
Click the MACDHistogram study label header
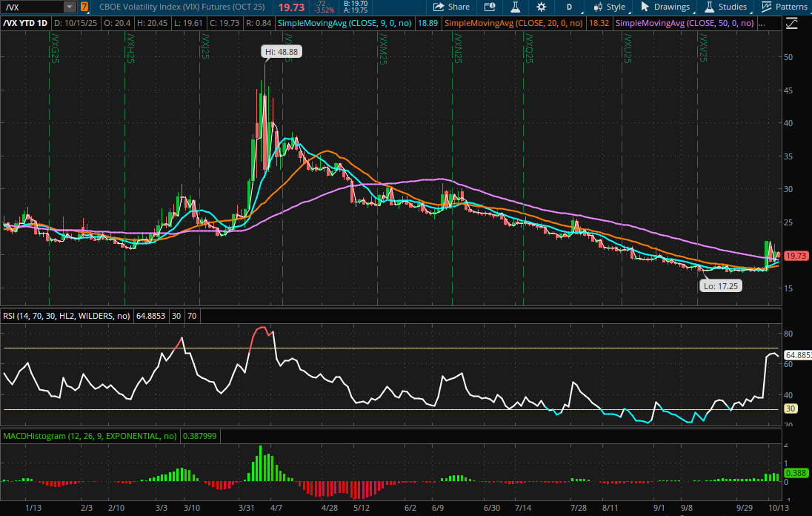tap(90, 436)
